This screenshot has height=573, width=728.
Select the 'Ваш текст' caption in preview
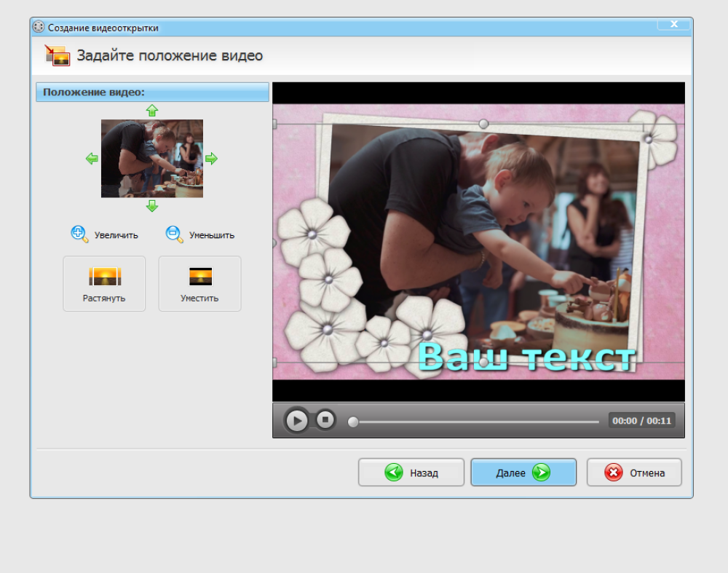point(526,357)
